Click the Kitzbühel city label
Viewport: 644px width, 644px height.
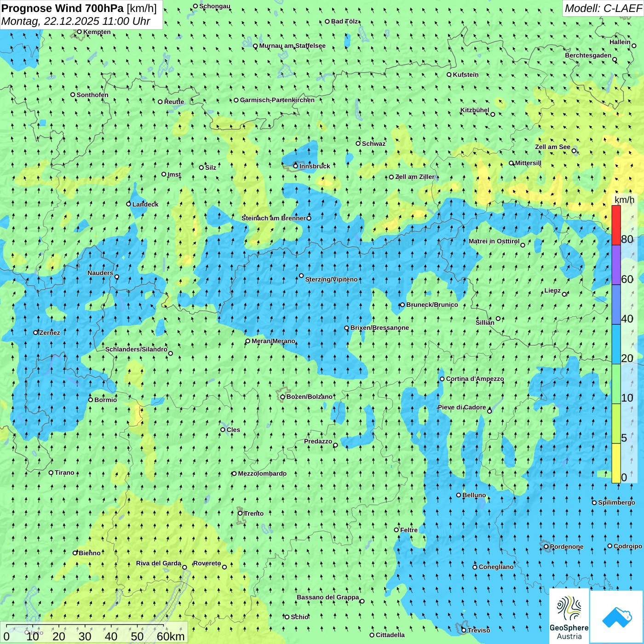(475, 110)
